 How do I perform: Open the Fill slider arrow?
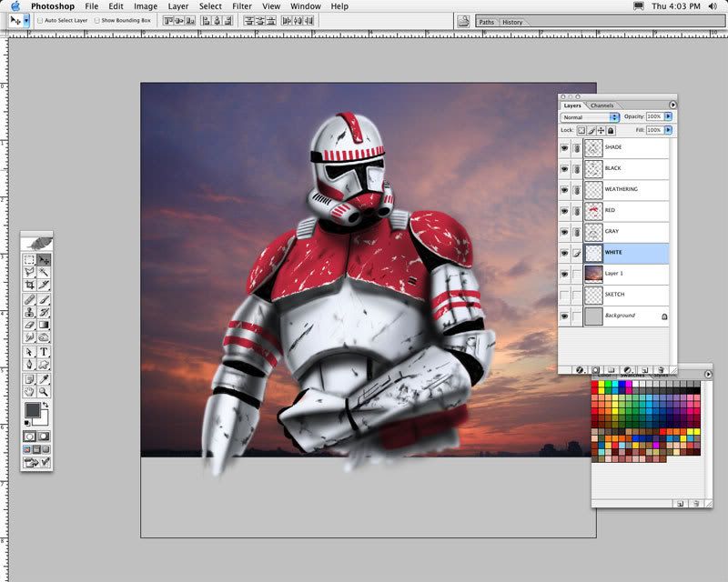pyautogui.click(x=668, y=130)
